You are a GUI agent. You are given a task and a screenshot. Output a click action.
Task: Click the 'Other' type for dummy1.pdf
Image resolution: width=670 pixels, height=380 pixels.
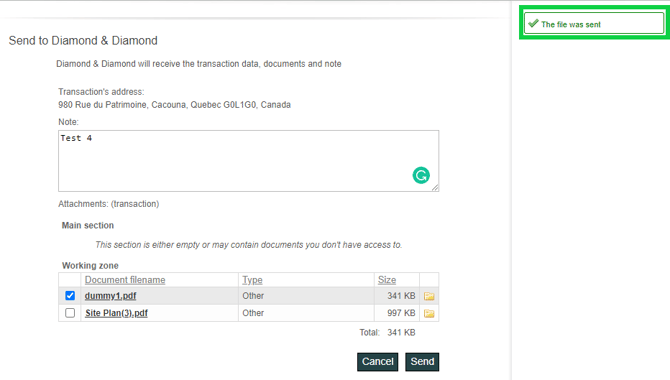click(x=253, y=296)
